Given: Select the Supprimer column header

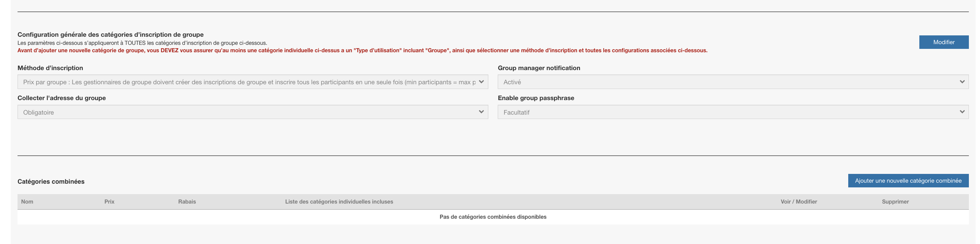Looking at the screenshot, I should pyautogui.click(x=895, y=202).
